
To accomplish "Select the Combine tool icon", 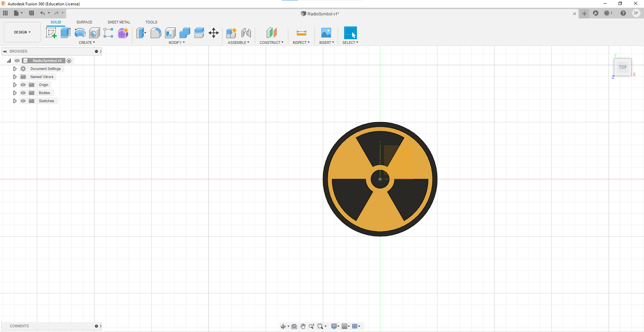I will (x=185, y=33).
